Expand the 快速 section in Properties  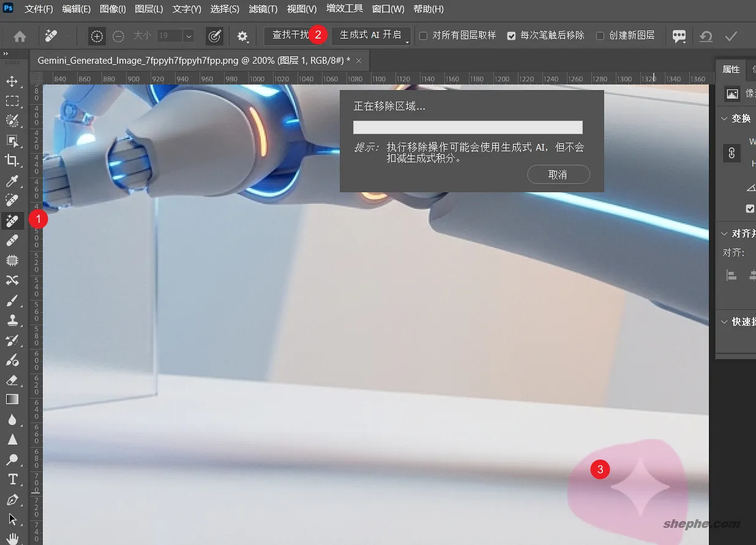[x=725, y=321]
